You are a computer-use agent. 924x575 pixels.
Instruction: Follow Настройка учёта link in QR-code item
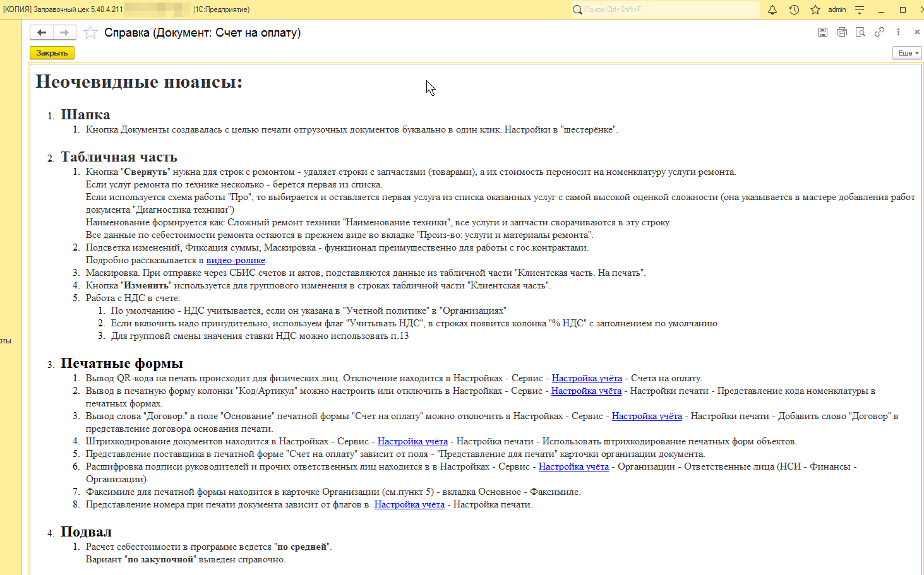pyautogui.click(x=587, y=378)
